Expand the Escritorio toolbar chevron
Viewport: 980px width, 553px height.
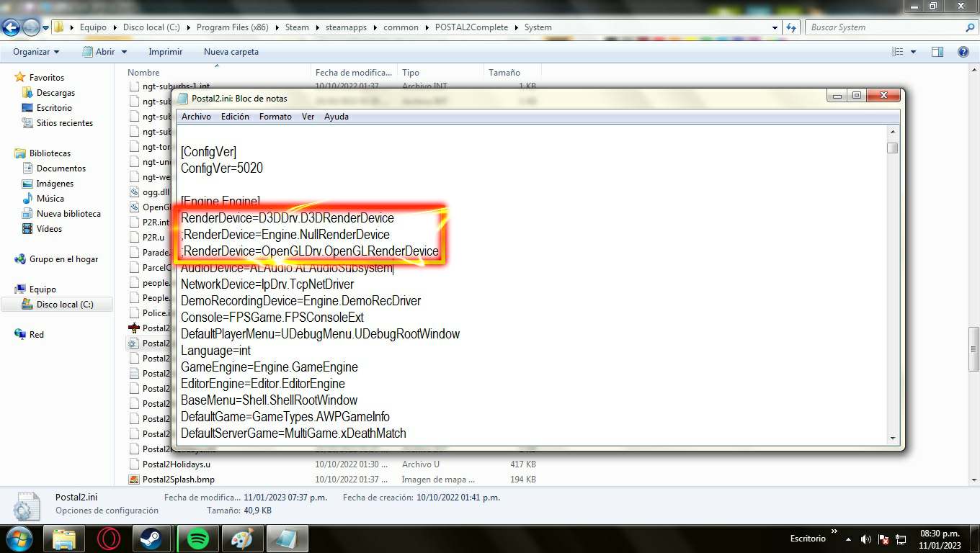tap(834, 532)
